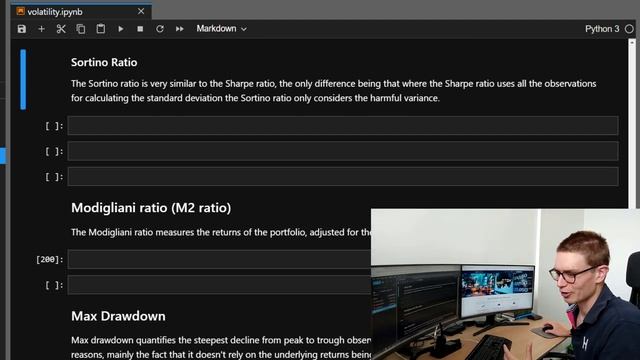The width and height of the screenshot is (640, 360).
Task: Click the notebook vertical scrollbar
Action: click(x=632, y=124)
